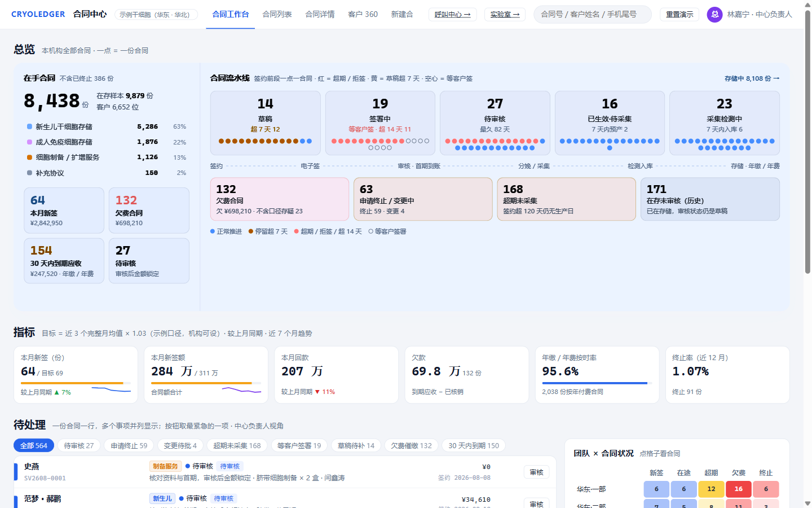812x508 pixels.
Task: Click 华东一部 新签 cell showing 6
Action: click(x=656, y=489)
